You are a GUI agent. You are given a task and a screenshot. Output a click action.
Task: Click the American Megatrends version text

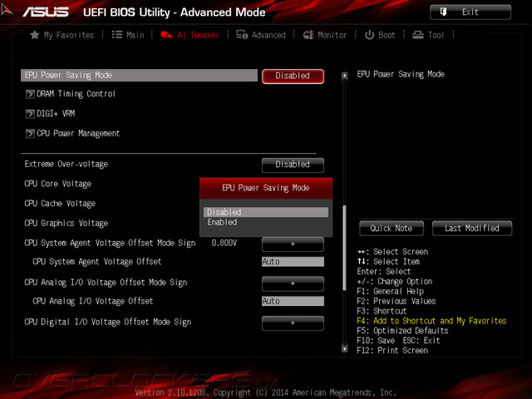pos(266,392)
